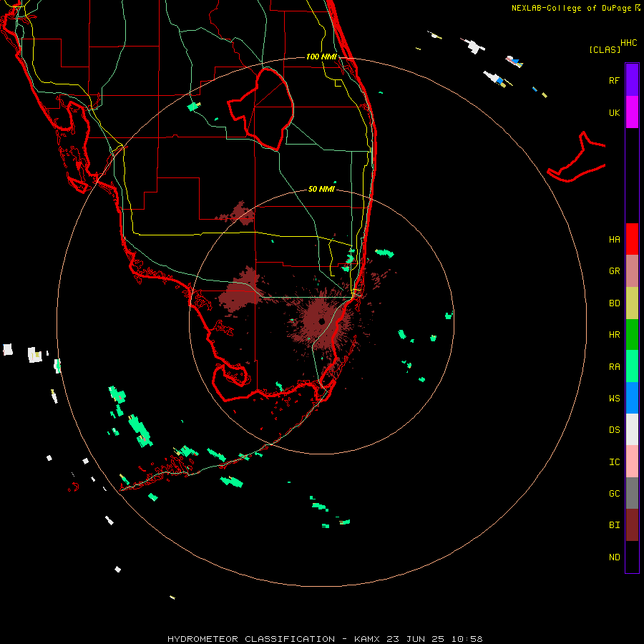Click the ND legend label
The height and width of the screenshot is (644, 644).
614,557
